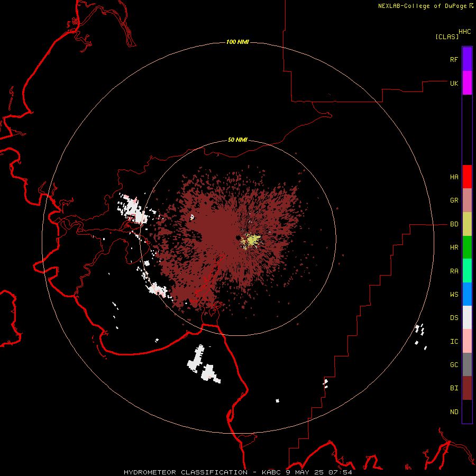Screen dimensions: 476x476
Task: Click the HA legend label
Action: point(454,177)
